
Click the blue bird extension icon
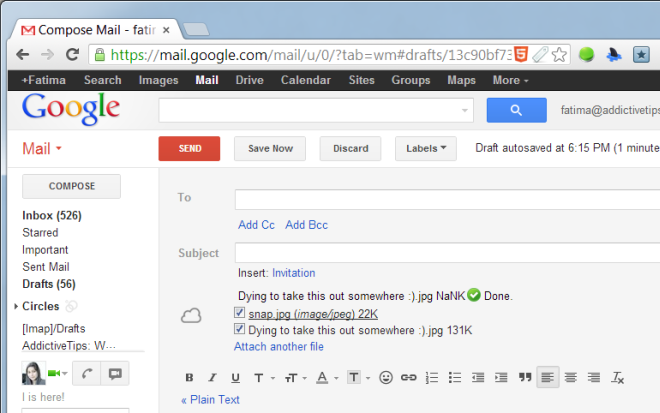pyautogui.click(x=614, y=55)
